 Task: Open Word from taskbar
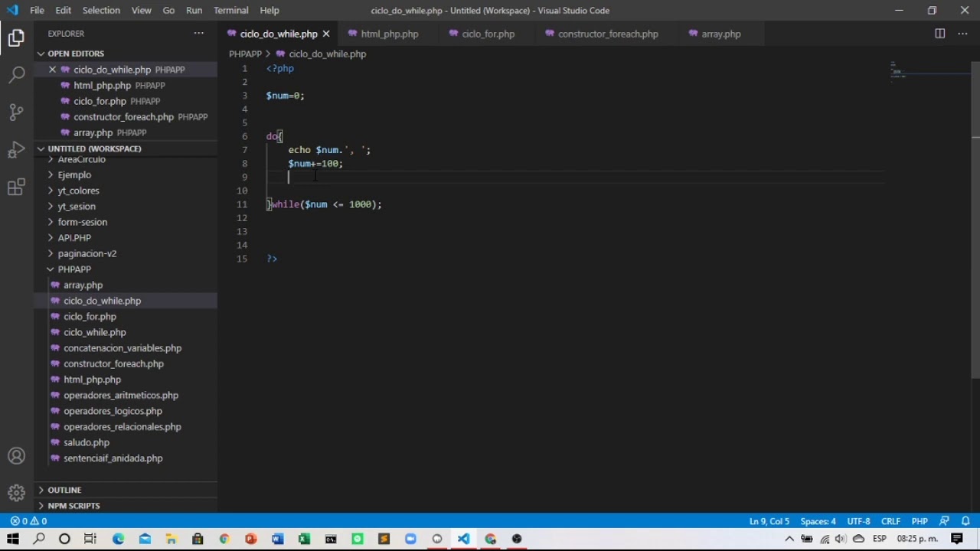pyautogui.click(x=277, y=539)
